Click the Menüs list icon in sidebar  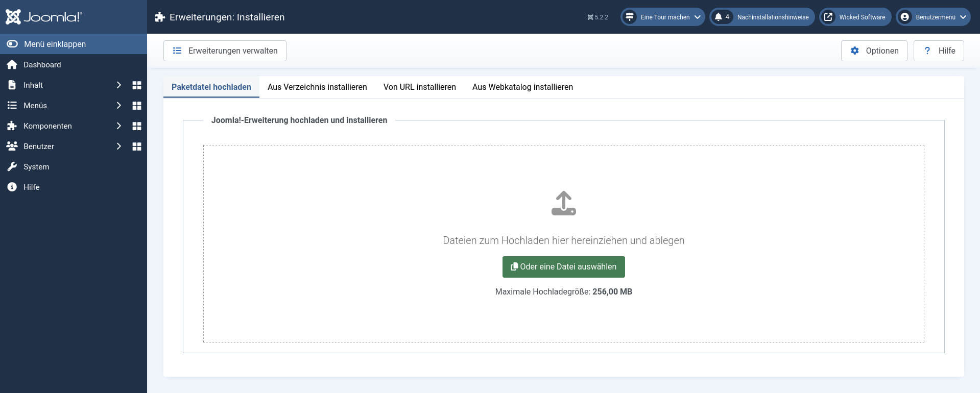(12, 106)
